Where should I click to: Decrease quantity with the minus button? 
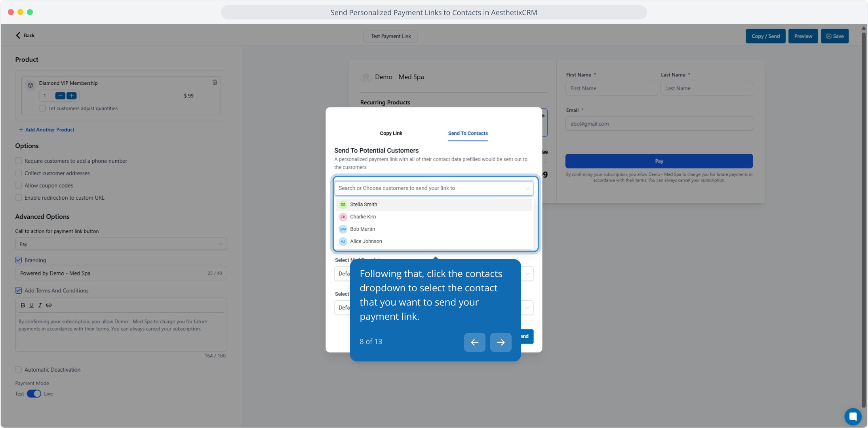[x=60, y=96]
